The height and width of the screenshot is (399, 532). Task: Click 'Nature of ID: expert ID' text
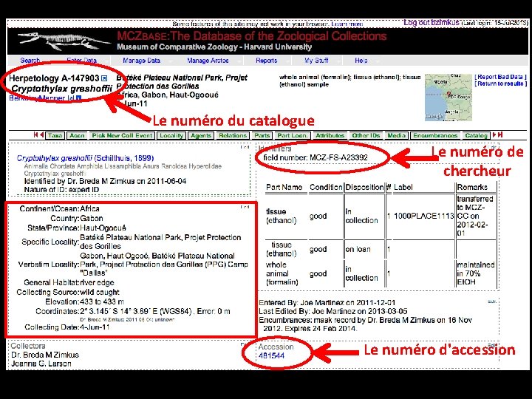pyautogui.click(x=61, y=190)
